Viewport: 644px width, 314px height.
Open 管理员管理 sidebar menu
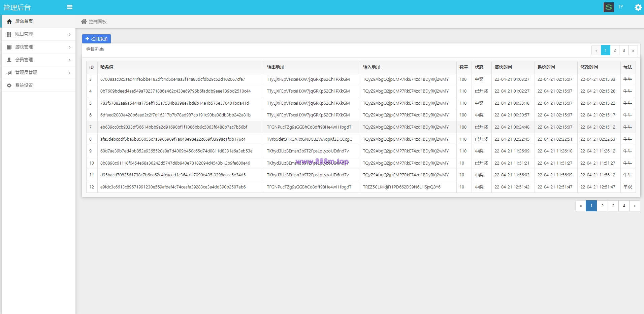click(38, 72)
